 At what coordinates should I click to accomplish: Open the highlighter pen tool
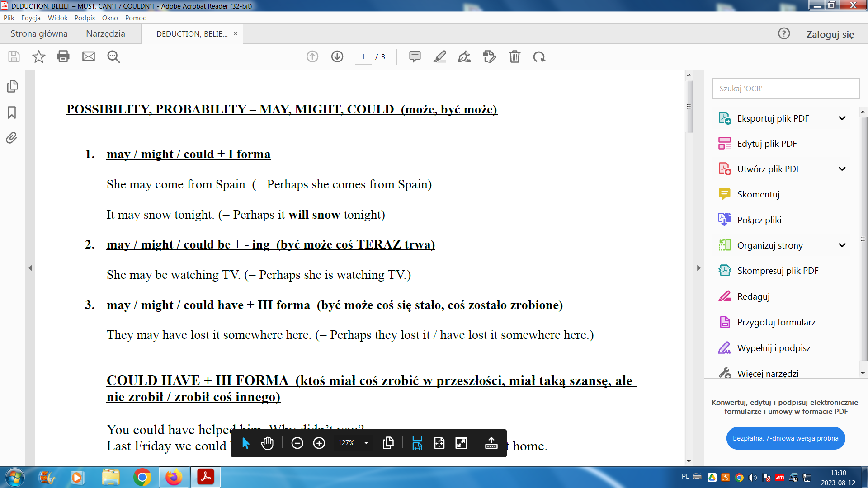coord(439,56)
